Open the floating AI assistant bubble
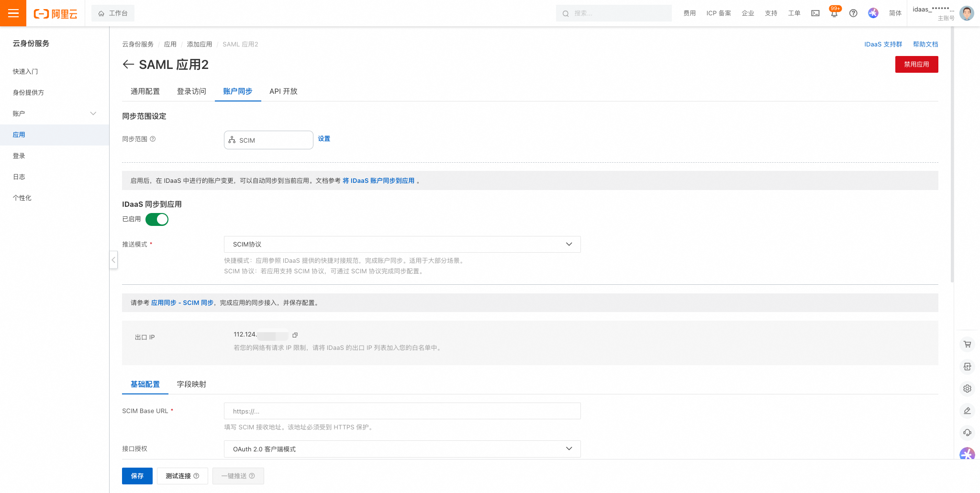 coord(968,453)
